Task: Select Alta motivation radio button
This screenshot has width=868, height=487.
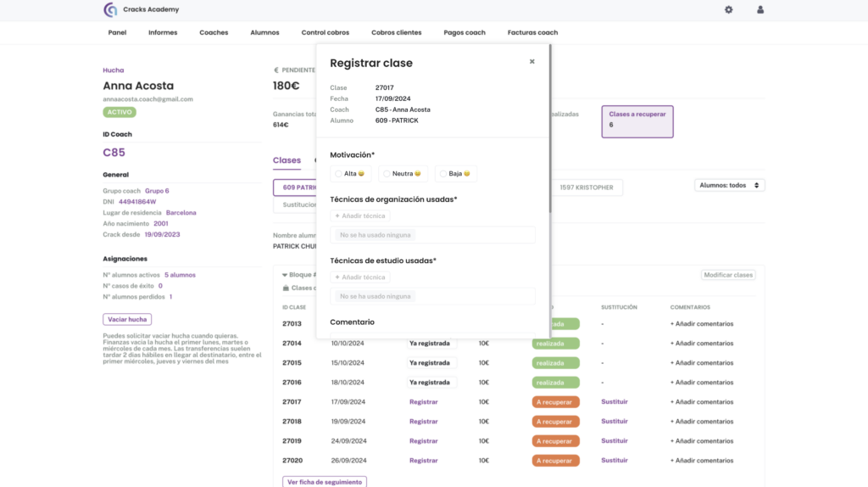Action: (339, 174)
